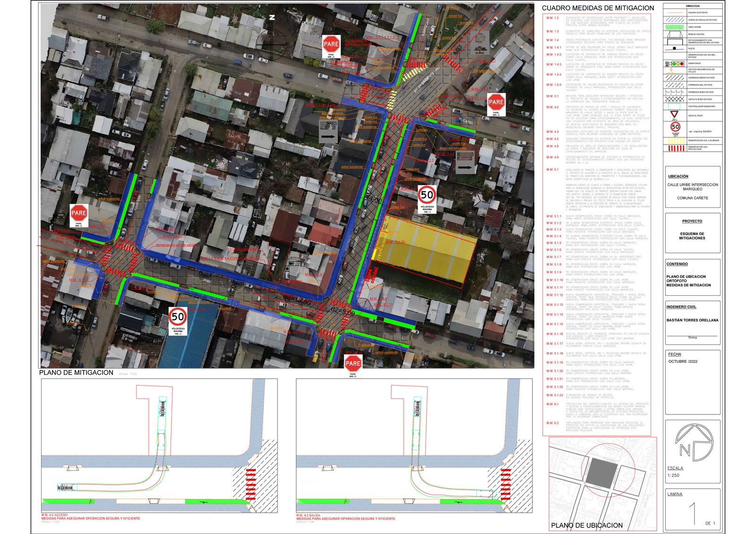Click the Estacionamiento demarcacion symbol in legend
This screenshot has height=534, width=756.
coord(675,42)
